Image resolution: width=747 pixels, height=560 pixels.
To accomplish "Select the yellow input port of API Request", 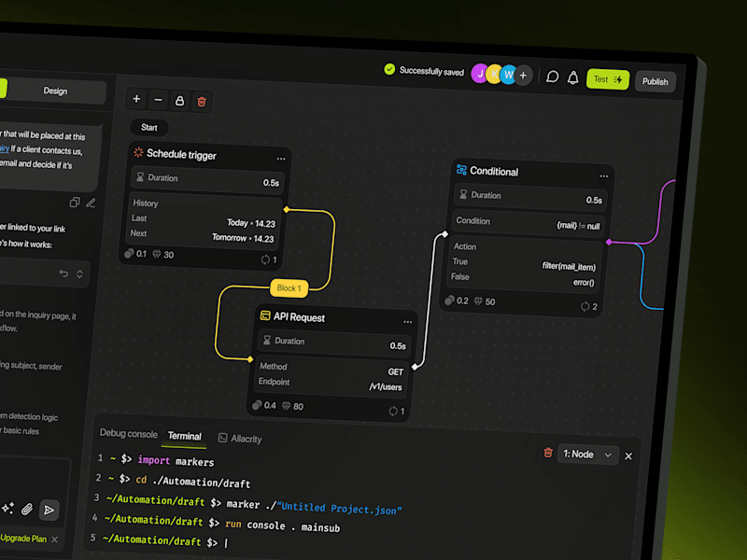I will (250, 359).
